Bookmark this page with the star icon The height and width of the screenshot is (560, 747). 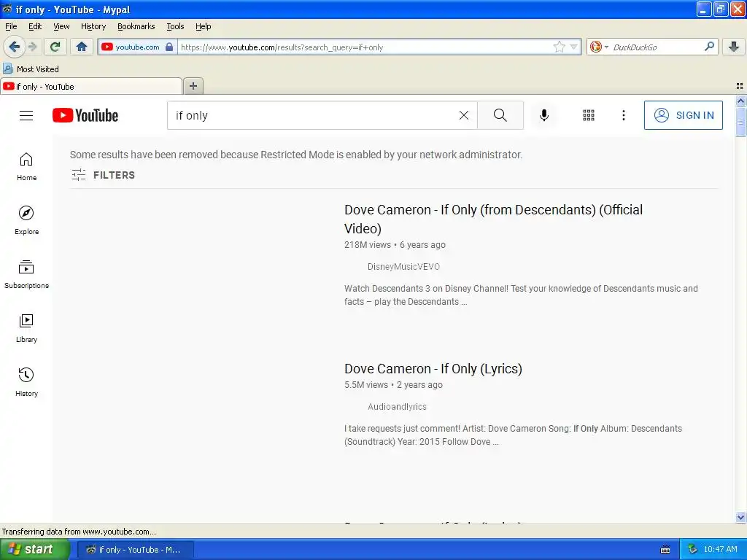click(x=559, y=47)
